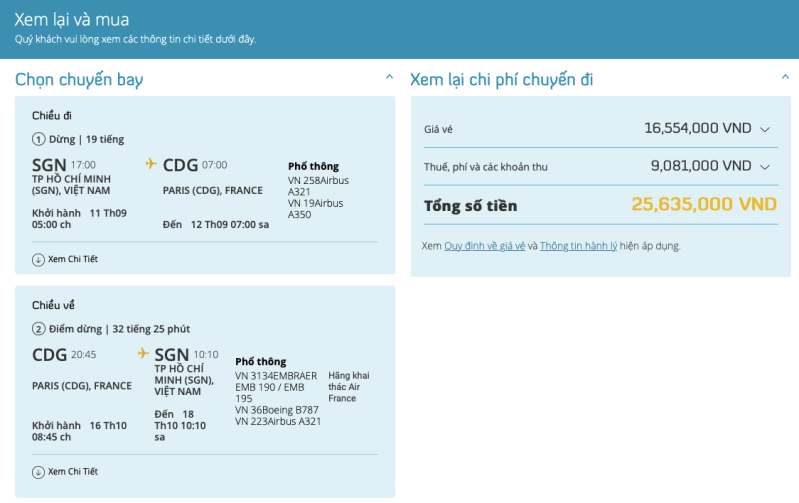Click the Phổ thông label on outbound flight

pos(313,166)
